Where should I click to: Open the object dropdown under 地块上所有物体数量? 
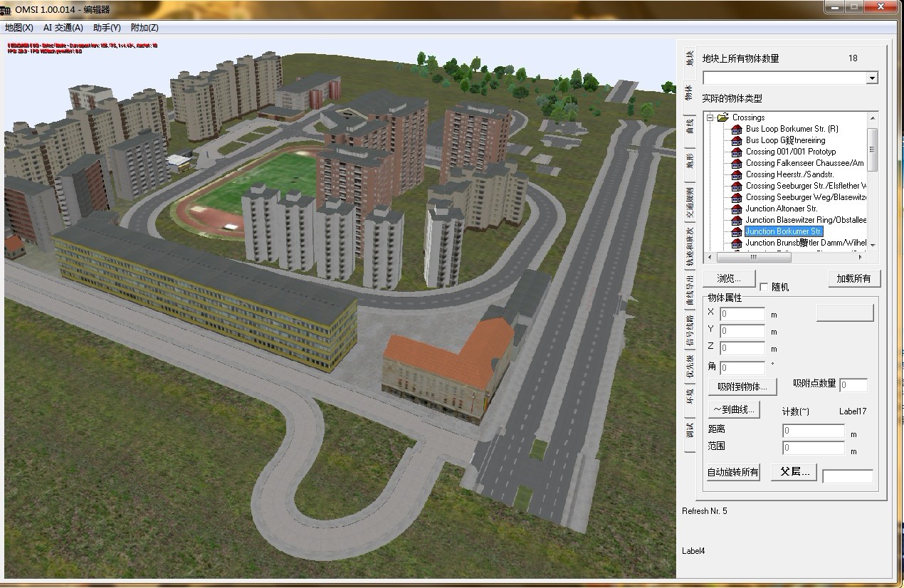(x=872, y=78)
